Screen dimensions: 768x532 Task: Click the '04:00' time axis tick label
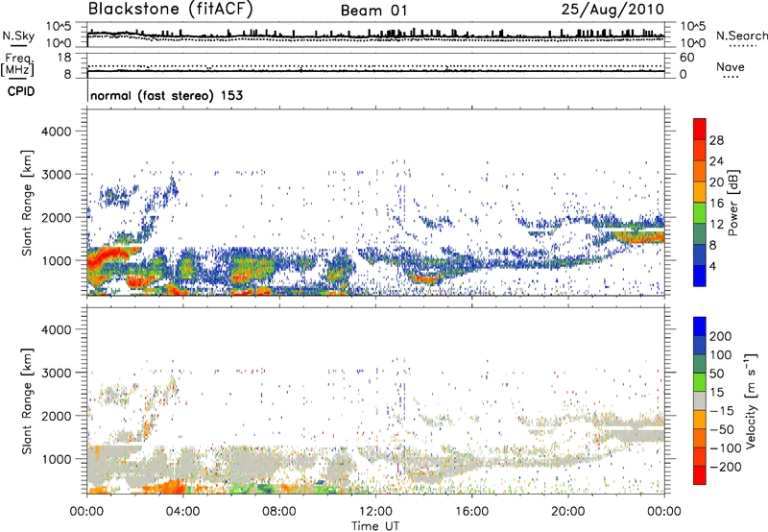point(183,512)
